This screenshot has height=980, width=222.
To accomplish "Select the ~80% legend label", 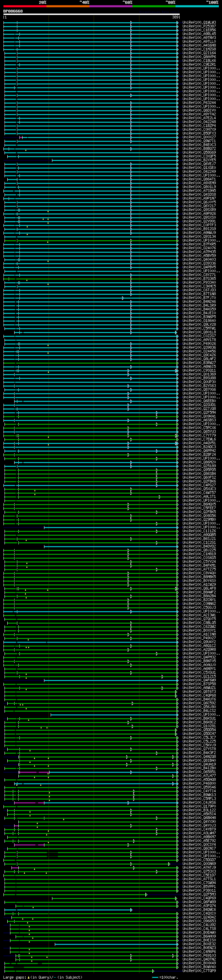I will coord(170,2).
